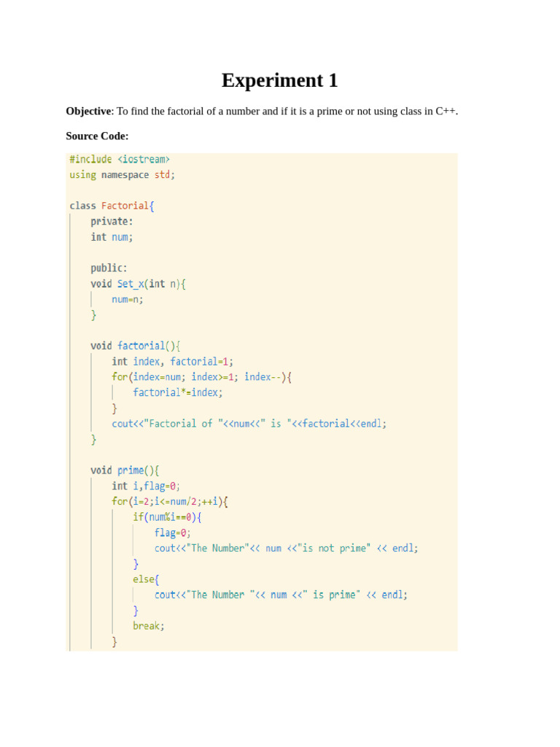Screen dimensions: 560x747
Task: Click the "factorial*=index;" statement
Action: click(177, 392)
